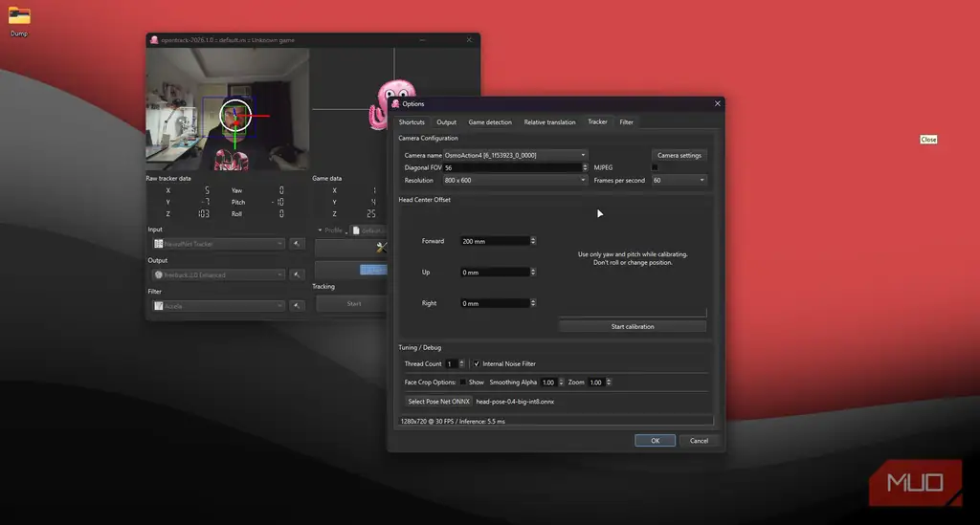The height and width of the screenshot is (525, 980).
Task: Enable Face Crop Show checkbox
Action: 462,383
